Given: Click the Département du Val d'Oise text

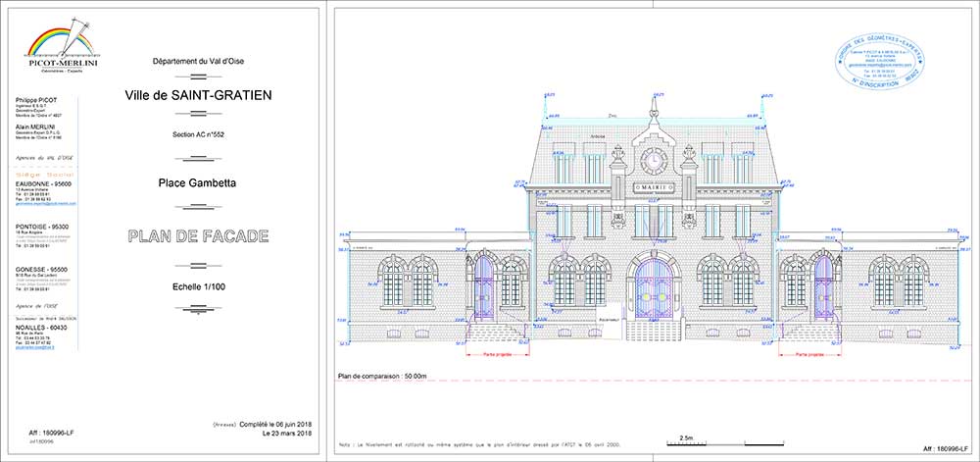Looking at the screenshot, I should coord(198,62).
